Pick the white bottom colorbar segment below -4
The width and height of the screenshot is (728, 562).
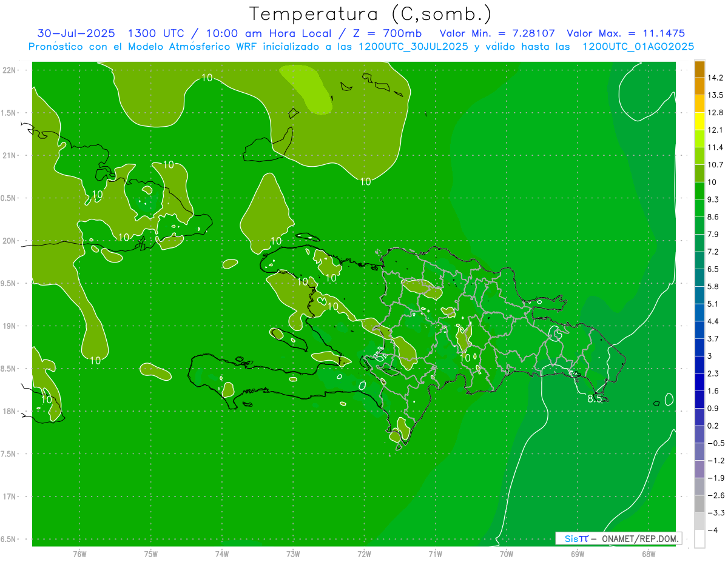pyautogui.click(x=699, y=538)
